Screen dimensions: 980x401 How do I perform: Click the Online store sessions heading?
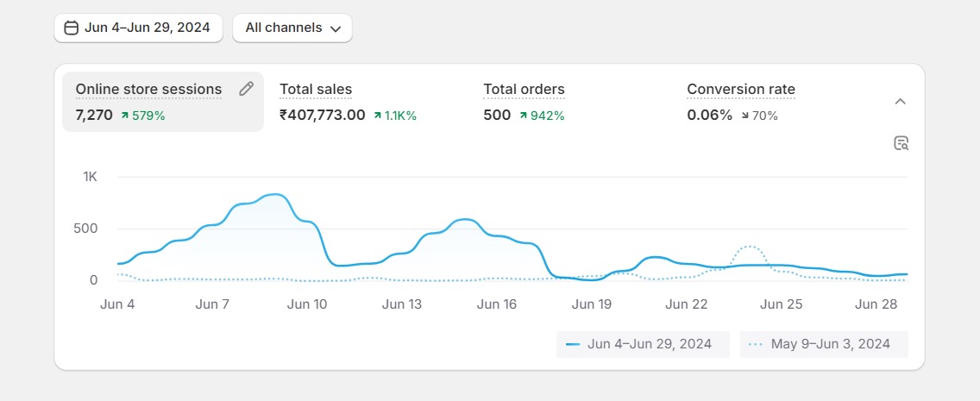tap(148, 90)
